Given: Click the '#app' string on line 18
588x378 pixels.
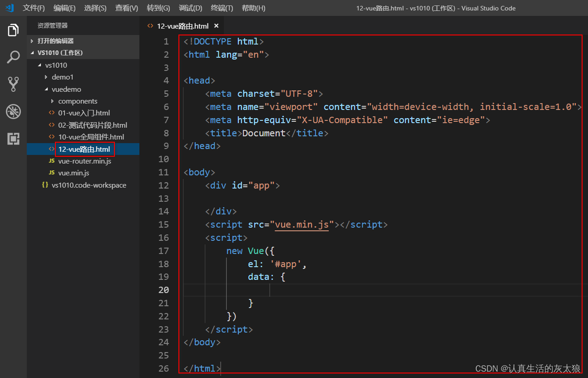Looking at the screenshot, I should click(286, 264).
